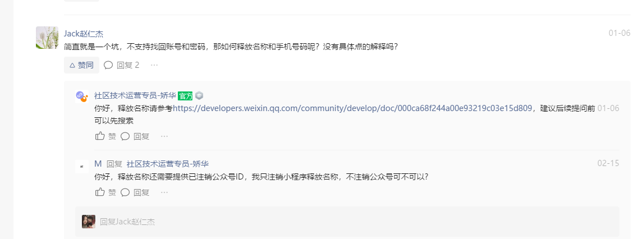The image size is (644, 239).
Task: Open 社区技术运营专员-娇华 profile in official reply
Action: click(x=135, y=96)
